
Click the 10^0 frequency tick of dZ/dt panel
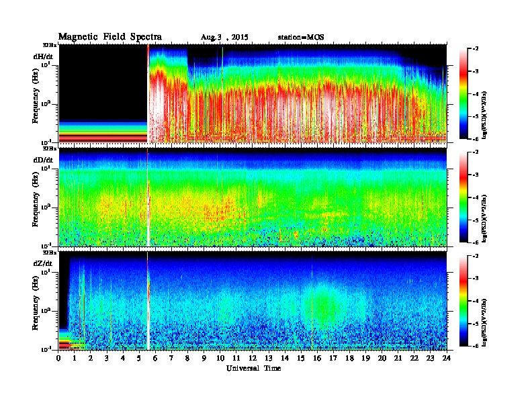(x=46, y=310)
